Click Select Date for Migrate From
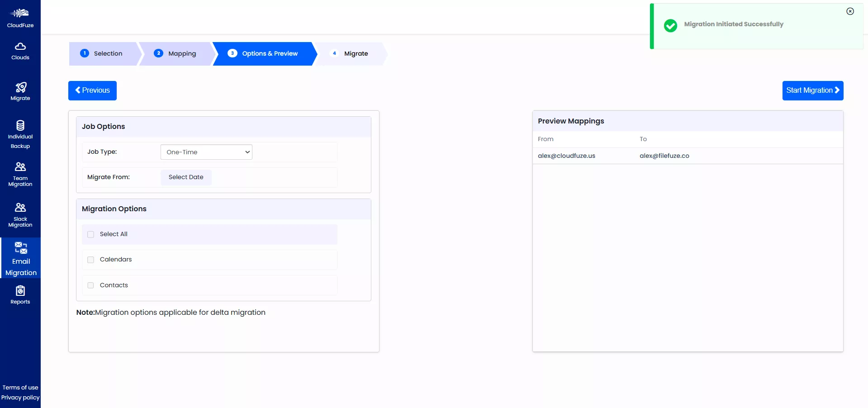 (186, 177)
